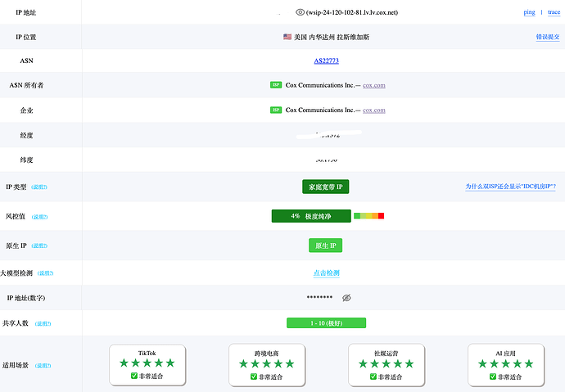Screen dimensions: 565x392
Task: Click the ISP badge in 企业 row
Action: point(276,110)
